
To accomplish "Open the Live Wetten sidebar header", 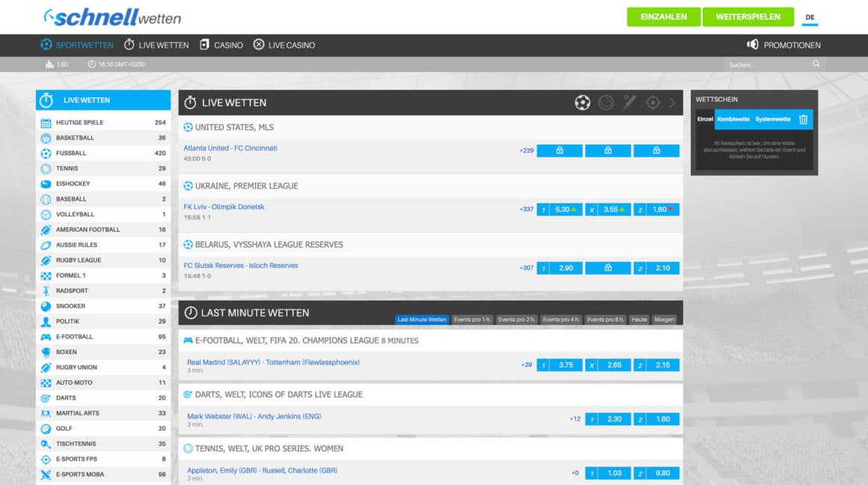I will 103,100.
